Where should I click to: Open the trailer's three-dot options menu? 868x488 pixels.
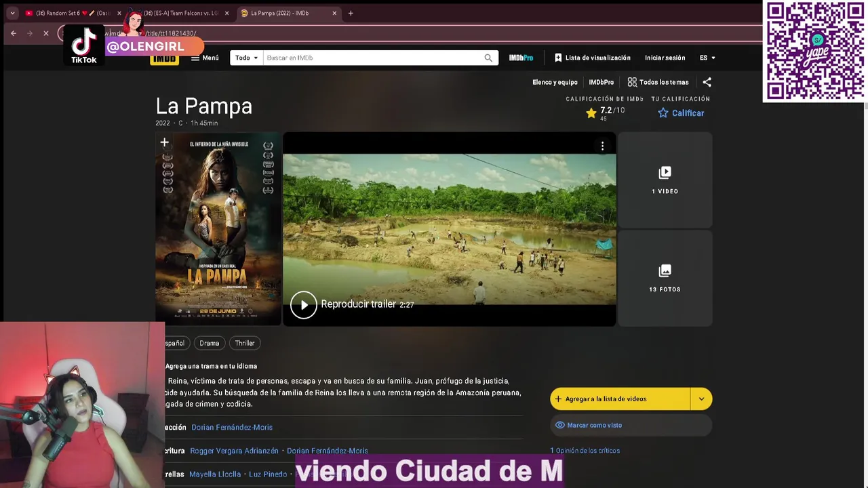[602, 146]
